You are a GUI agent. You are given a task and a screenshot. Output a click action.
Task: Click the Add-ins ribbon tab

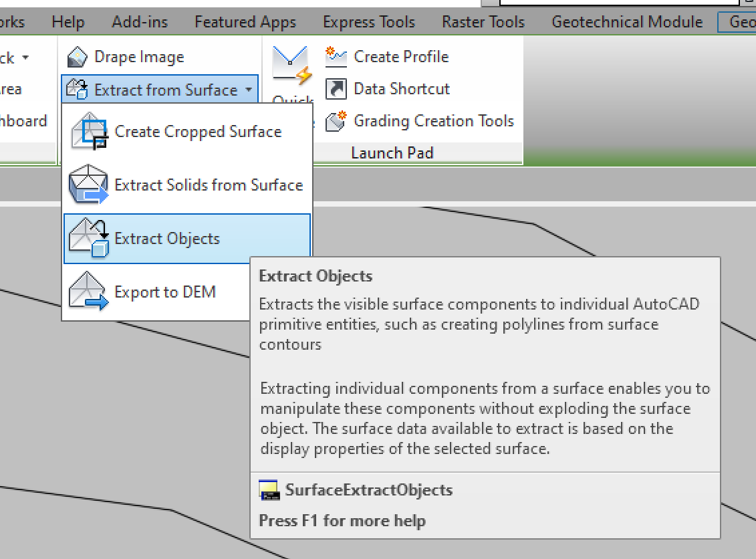tap(139, 21)
